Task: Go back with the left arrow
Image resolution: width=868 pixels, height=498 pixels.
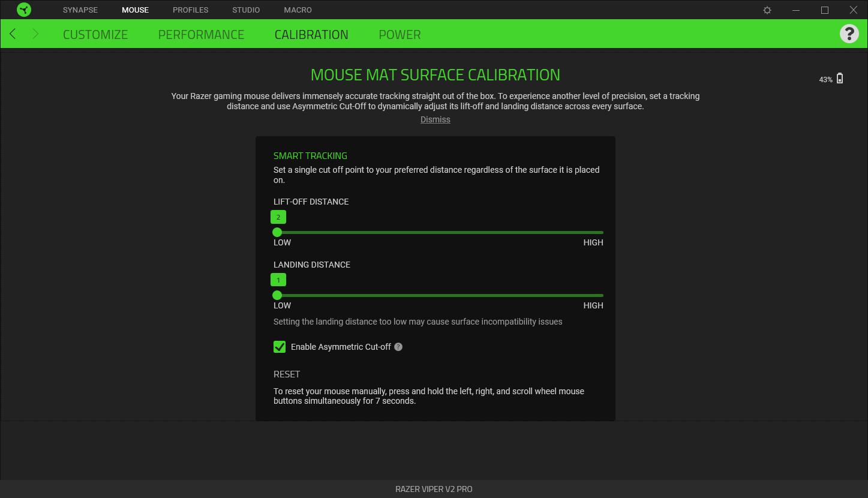Action: (x=13, y=34)
